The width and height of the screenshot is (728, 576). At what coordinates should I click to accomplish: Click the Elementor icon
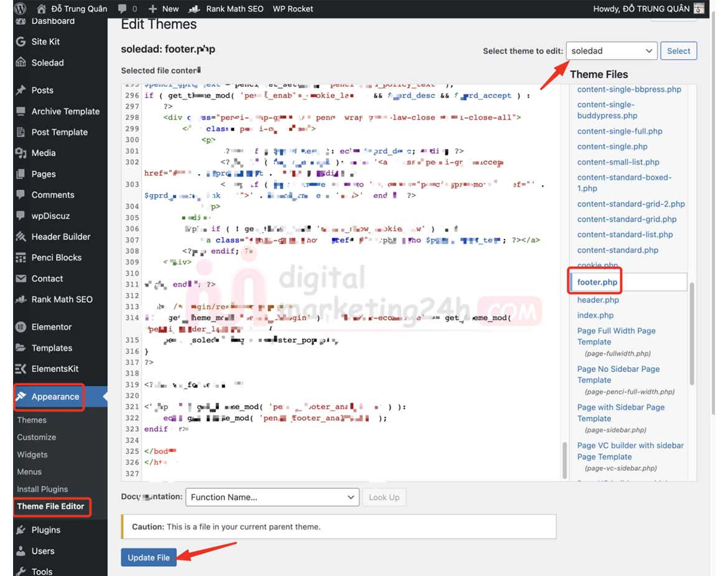(x=21, y=327)
